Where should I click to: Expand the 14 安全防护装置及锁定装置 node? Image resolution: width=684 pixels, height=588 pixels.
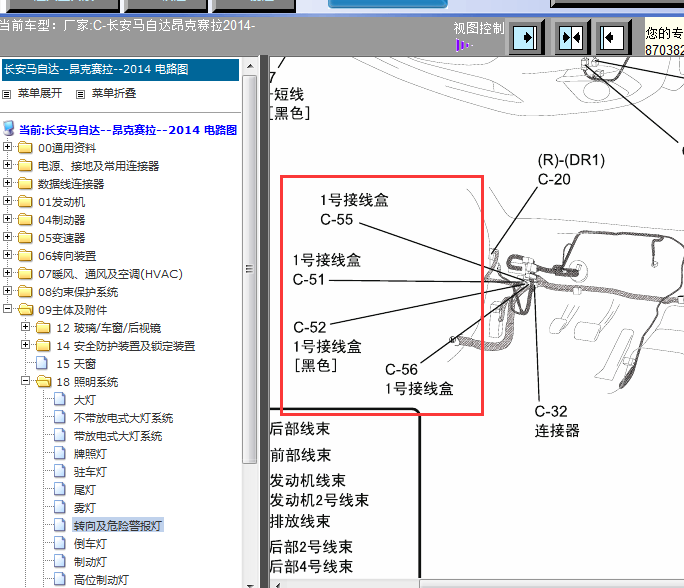pos(25,345)
